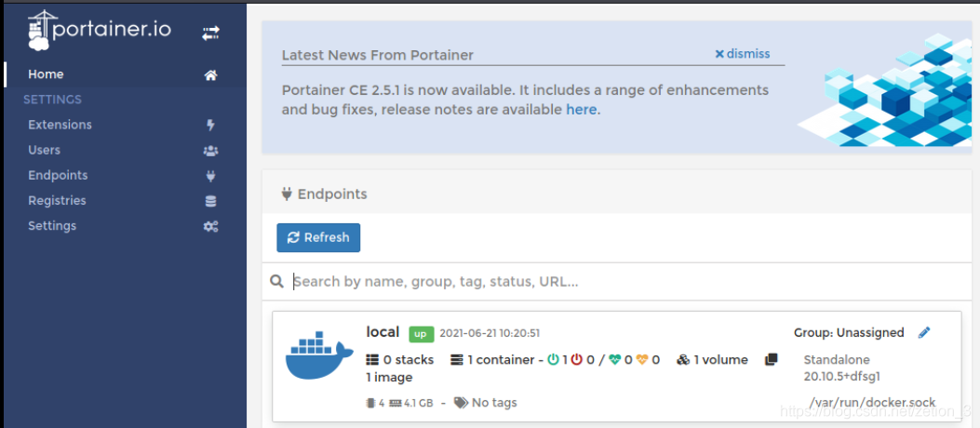Click the Settings gears icon

(x=211, y=226)
